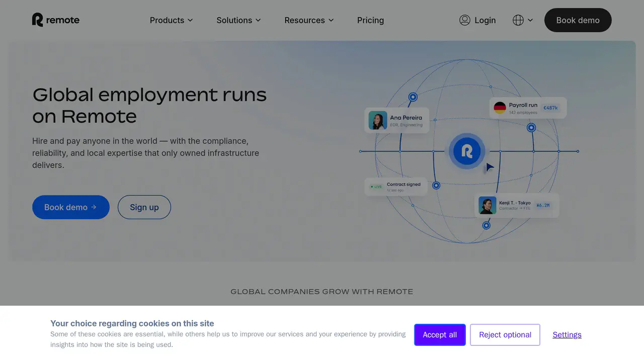Click the globe language icon
This screenshot has height=362, width=644.
[518, 20]
